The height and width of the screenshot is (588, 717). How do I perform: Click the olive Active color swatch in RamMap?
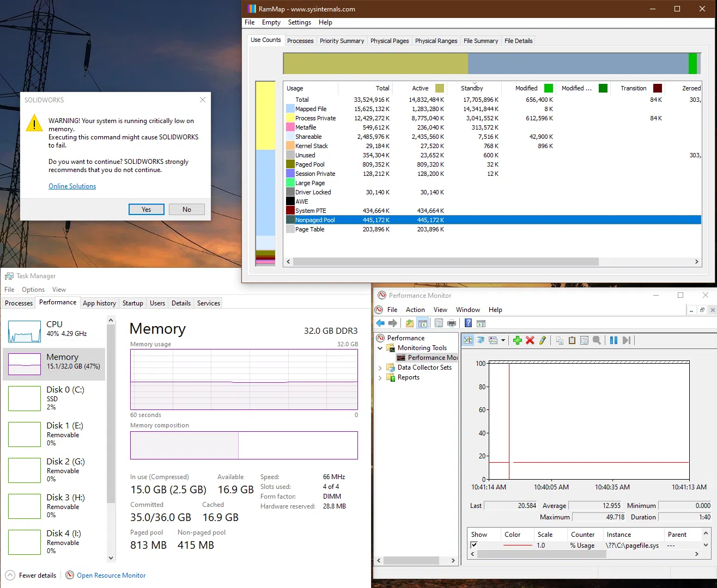pos(440,88)
